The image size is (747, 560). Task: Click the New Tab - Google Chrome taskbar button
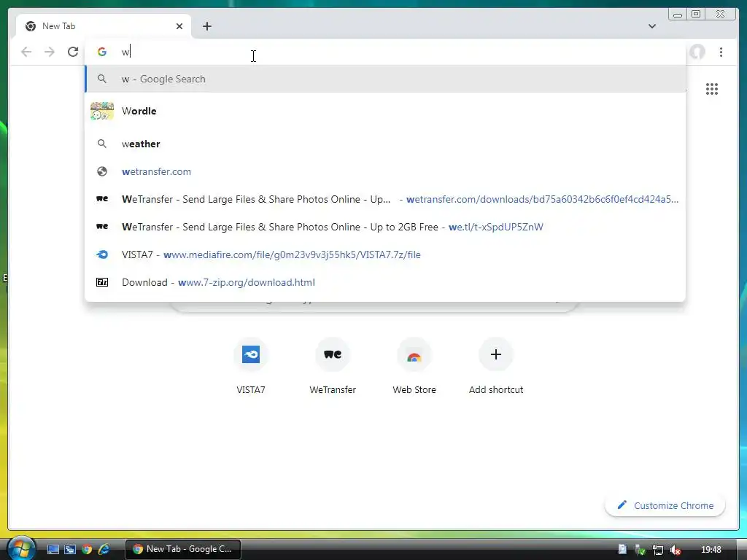[183, 549]
